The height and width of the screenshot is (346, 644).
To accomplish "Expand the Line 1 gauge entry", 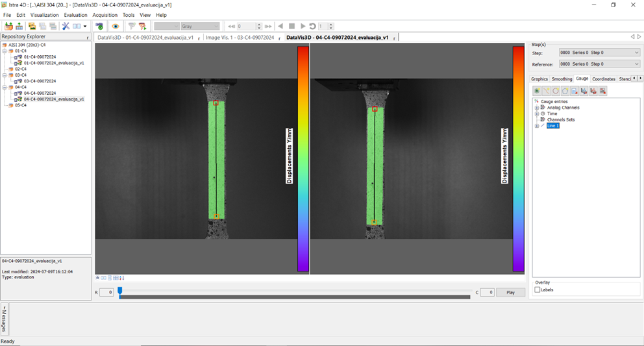I will point(537,126).
